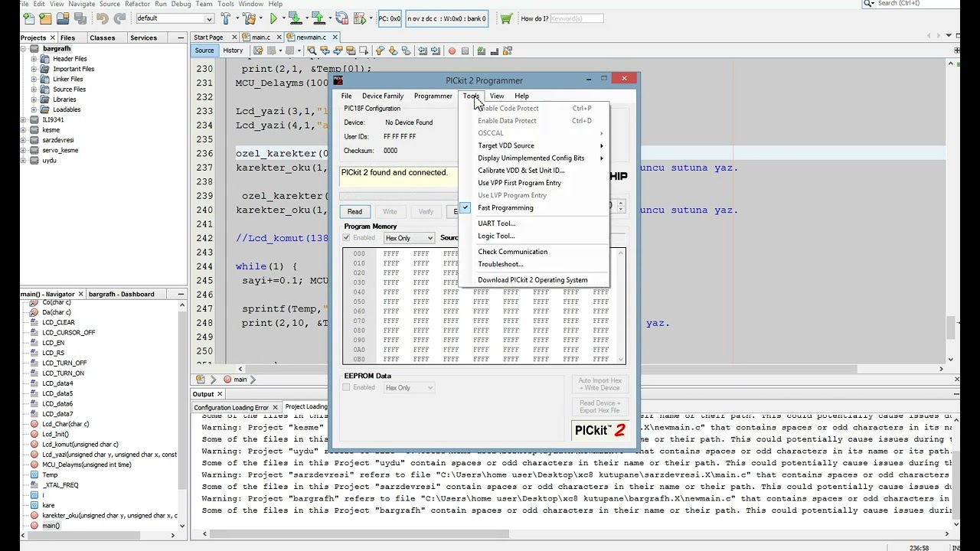Expand Display Unimplemented Config Bits submenu
980x551 pixels.
click(534, 158)
